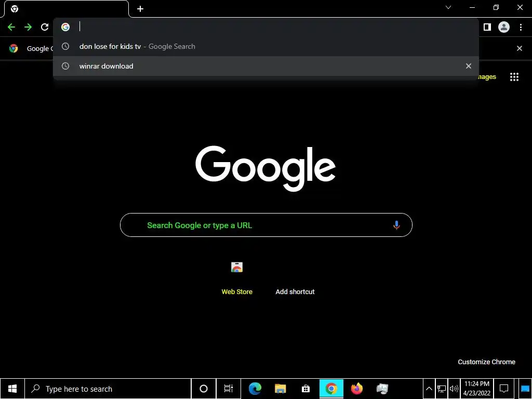Open the monitor app on the taskbar
Viewport: 532px width, 399px height.
point(382,389)
